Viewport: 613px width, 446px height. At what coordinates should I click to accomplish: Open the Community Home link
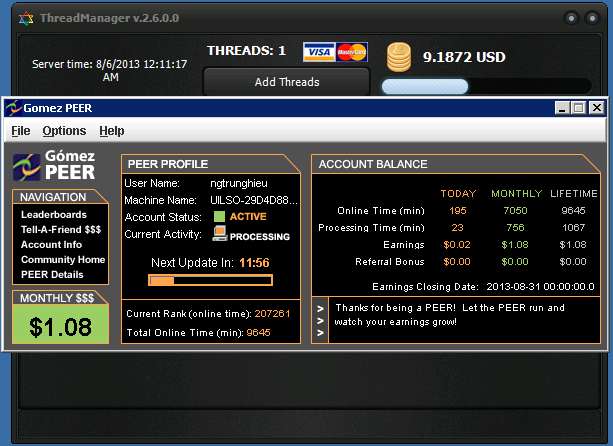coord(63,260)
